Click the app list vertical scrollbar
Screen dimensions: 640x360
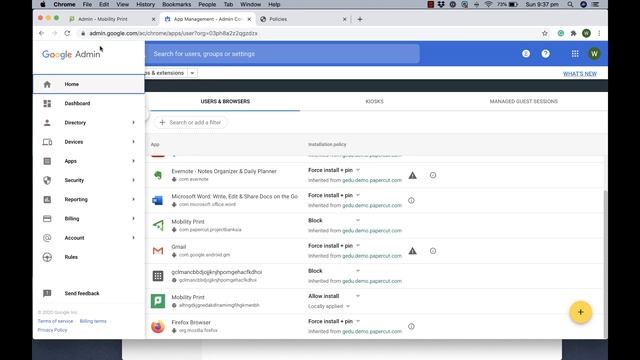tap(605, 263)
